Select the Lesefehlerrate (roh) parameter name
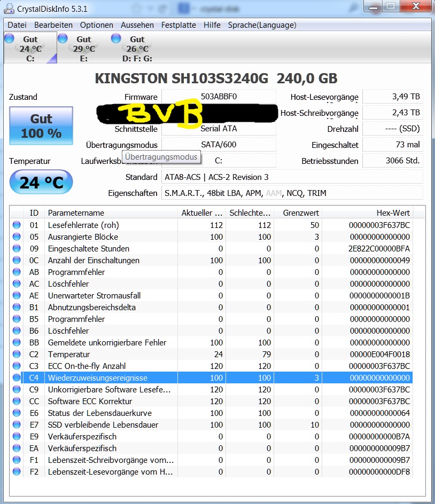435x504 pixels. 83,225
